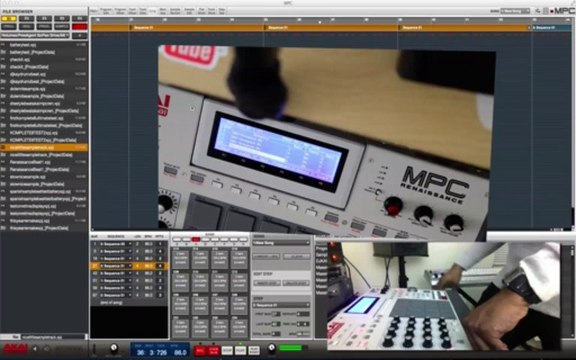
Task: Click the PLAY transport button
Action: click(240, 350)
